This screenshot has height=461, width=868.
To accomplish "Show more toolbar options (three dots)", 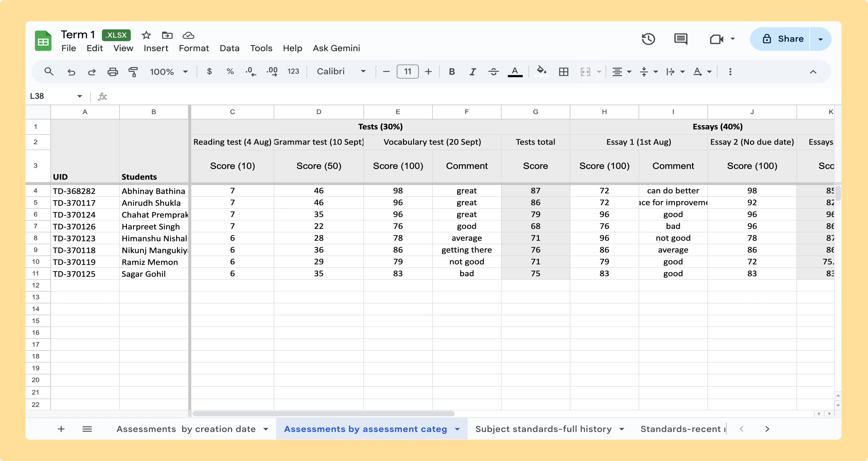I will tap(730, 72).
